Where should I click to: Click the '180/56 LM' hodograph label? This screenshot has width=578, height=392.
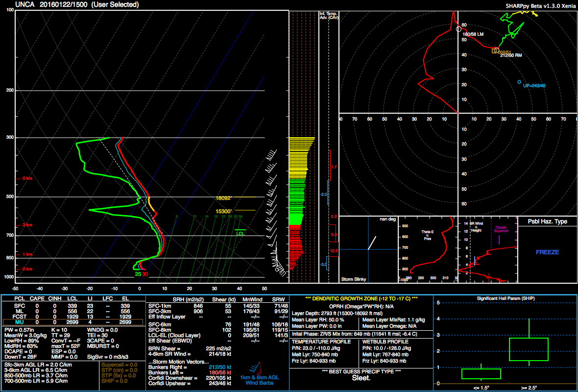tap(473, 34)
